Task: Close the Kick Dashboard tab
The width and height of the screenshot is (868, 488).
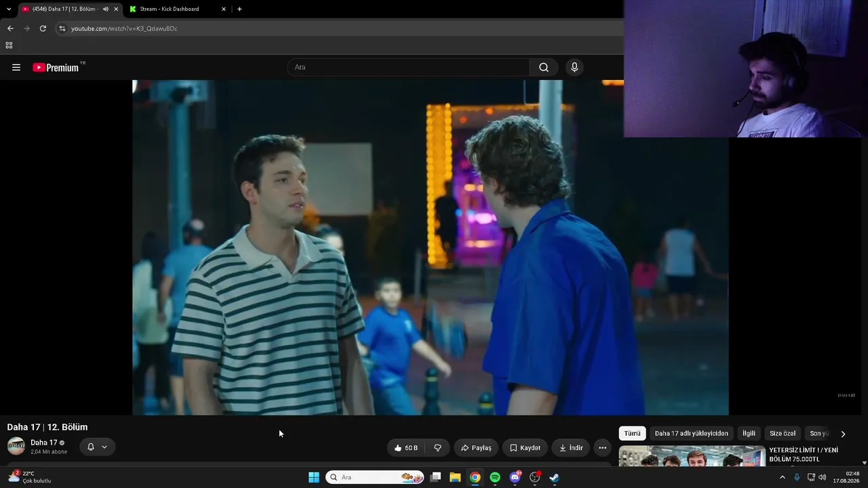Action: click(224, 9)
